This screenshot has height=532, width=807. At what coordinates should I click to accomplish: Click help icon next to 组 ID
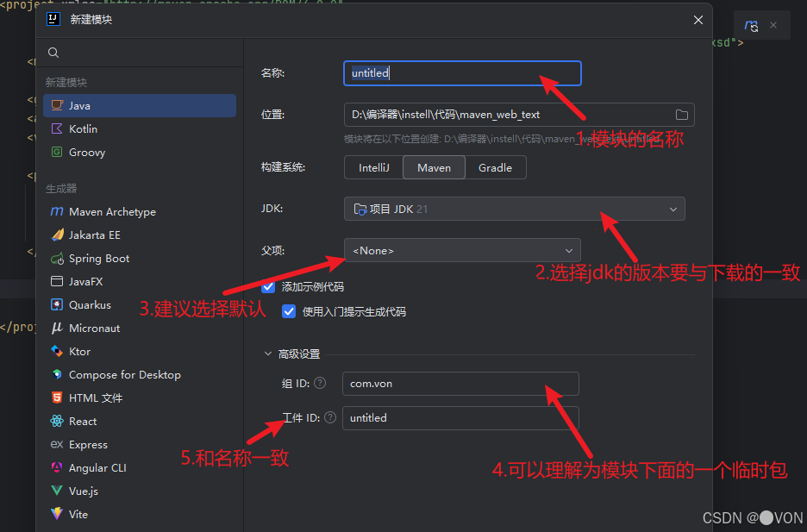[x=320, y=383]
